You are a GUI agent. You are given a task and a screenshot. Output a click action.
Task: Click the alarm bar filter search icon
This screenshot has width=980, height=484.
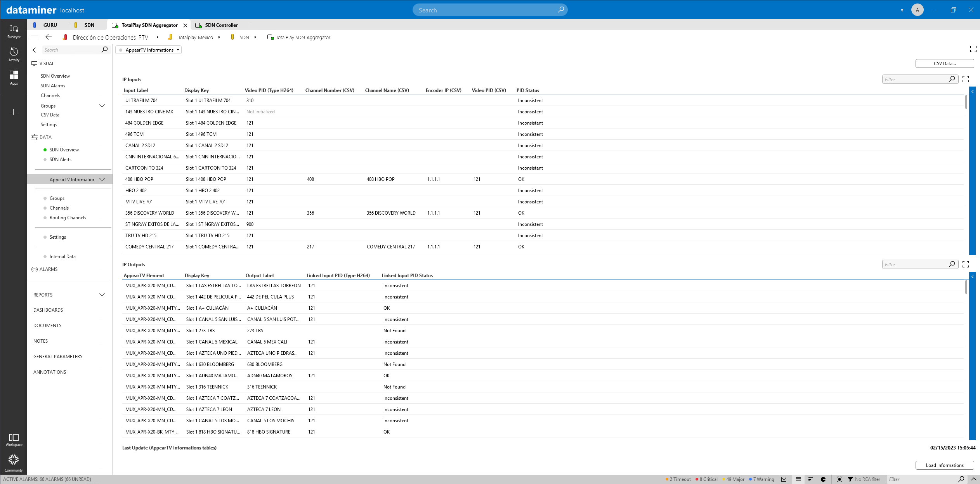point(961,479)
